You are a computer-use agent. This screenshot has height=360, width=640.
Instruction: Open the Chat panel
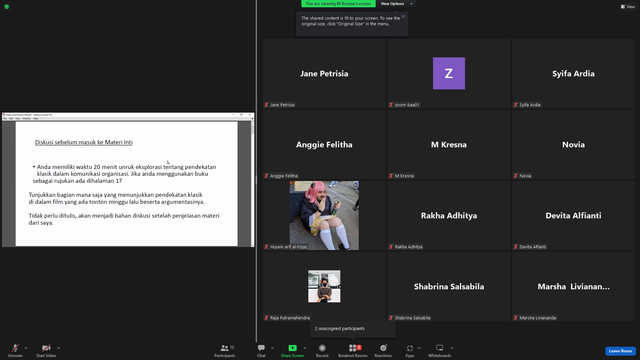tap(261, 350)
